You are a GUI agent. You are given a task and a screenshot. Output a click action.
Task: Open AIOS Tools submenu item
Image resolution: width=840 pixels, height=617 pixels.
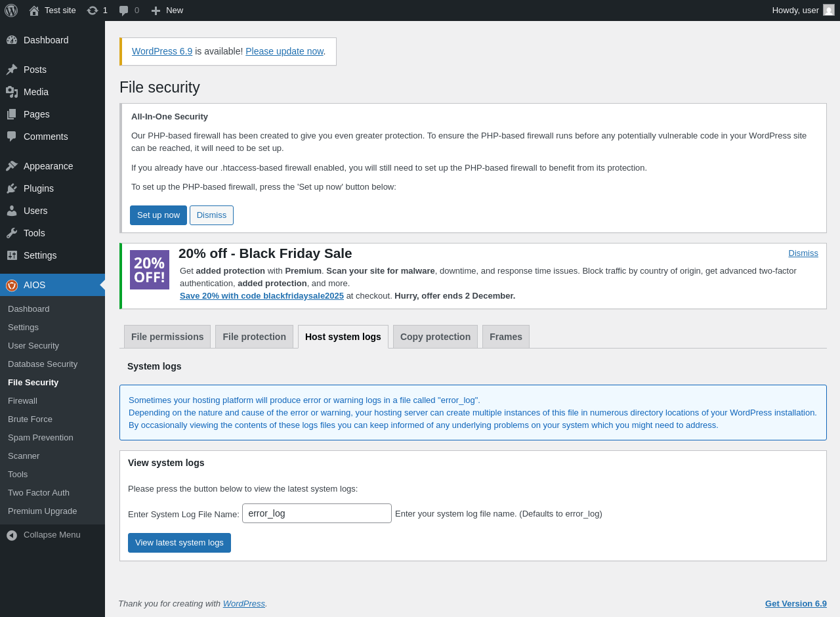tap(18, 474)
